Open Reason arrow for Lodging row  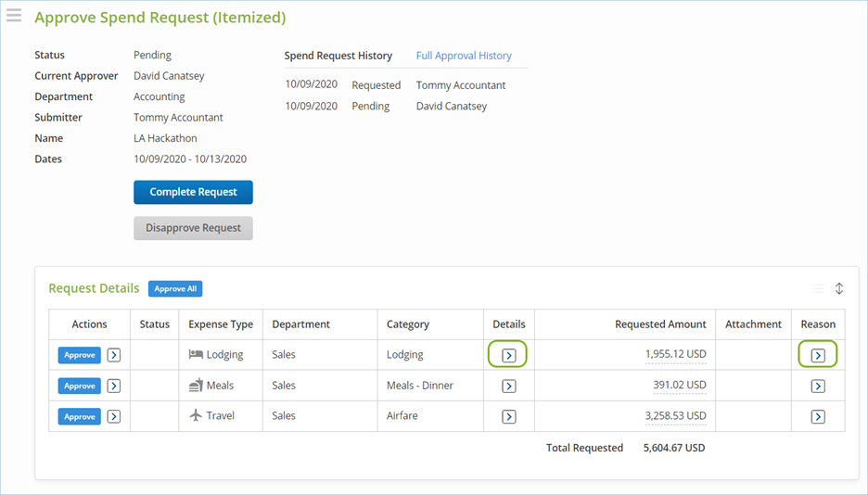(817, 355)
